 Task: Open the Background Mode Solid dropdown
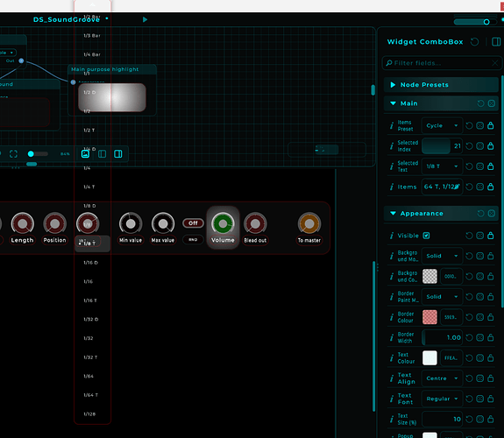442,256
